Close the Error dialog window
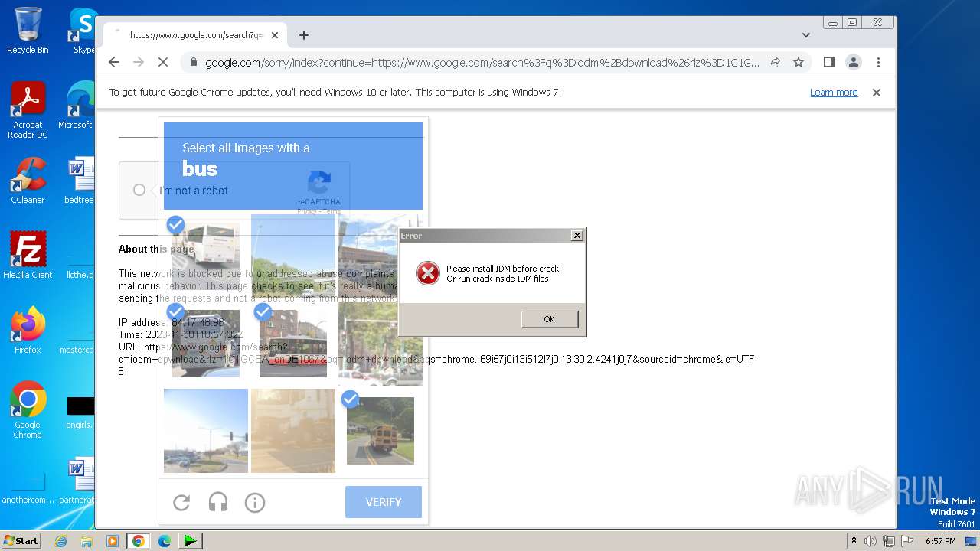This screenshot has width=980, height=551. [x=577, y=236]
